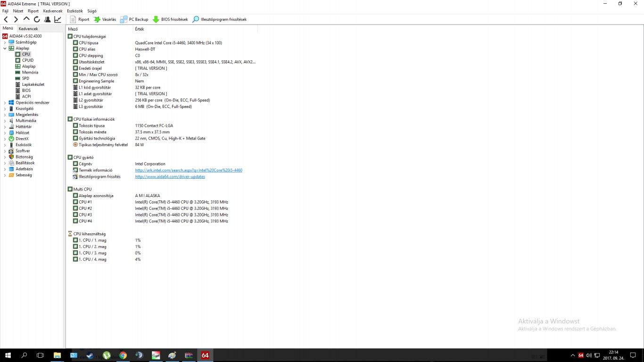Open the ark.intel.com product information link
Screen dimensions: 644x362
click(x=189, y=170)
